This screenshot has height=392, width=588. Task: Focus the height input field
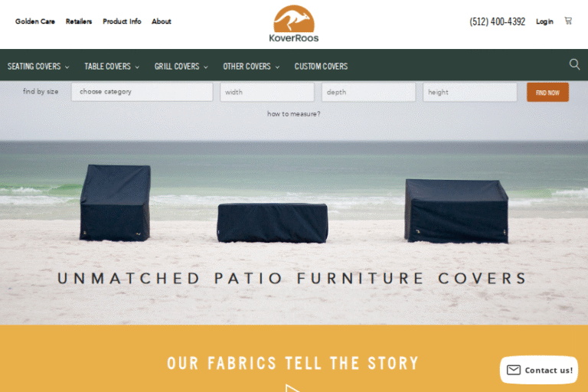[470, 92]
